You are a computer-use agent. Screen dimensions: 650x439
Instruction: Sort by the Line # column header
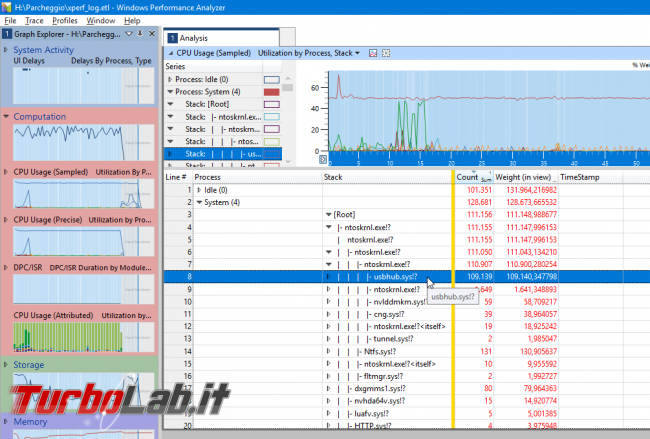point(176,177)
